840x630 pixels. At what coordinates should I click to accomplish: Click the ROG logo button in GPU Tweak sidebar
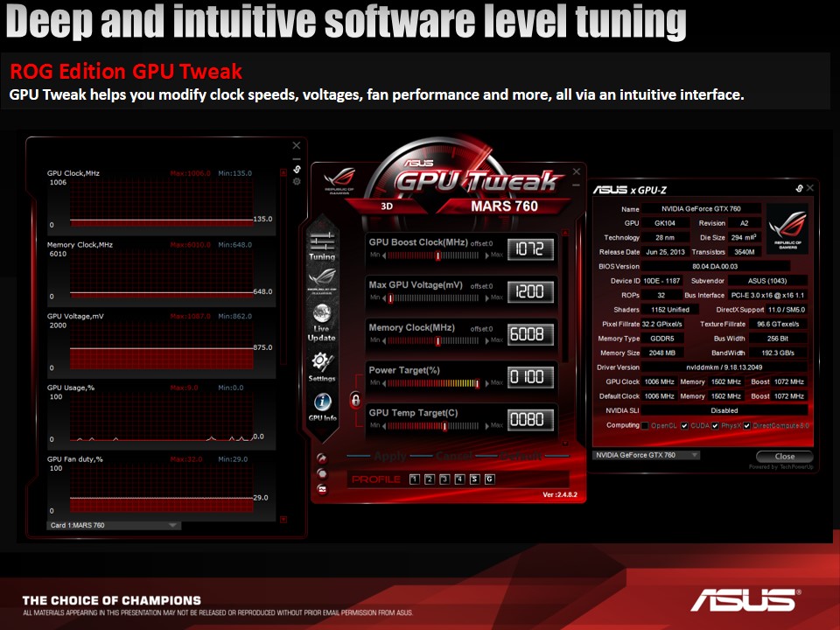point(321,281)
